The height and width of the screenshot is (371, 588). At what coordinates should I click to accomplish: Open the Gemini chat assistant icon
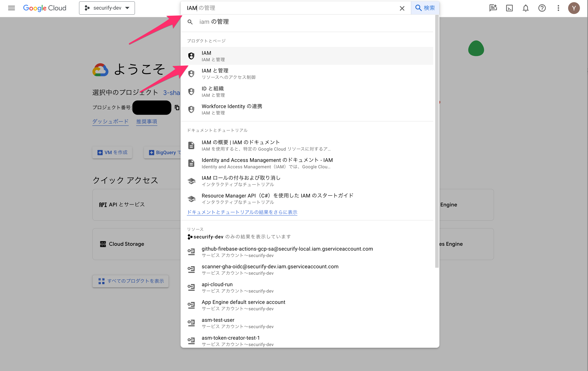pyautogui.click(x=493, y=8)
